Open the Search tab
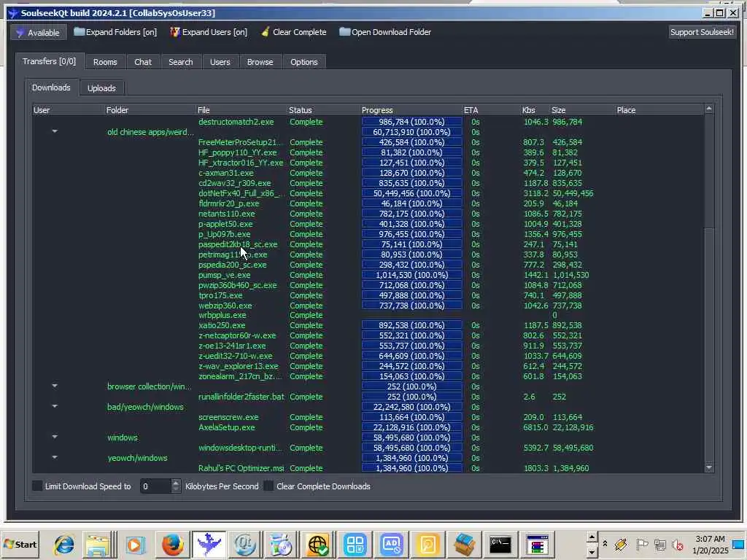 (x=181, y=62)
